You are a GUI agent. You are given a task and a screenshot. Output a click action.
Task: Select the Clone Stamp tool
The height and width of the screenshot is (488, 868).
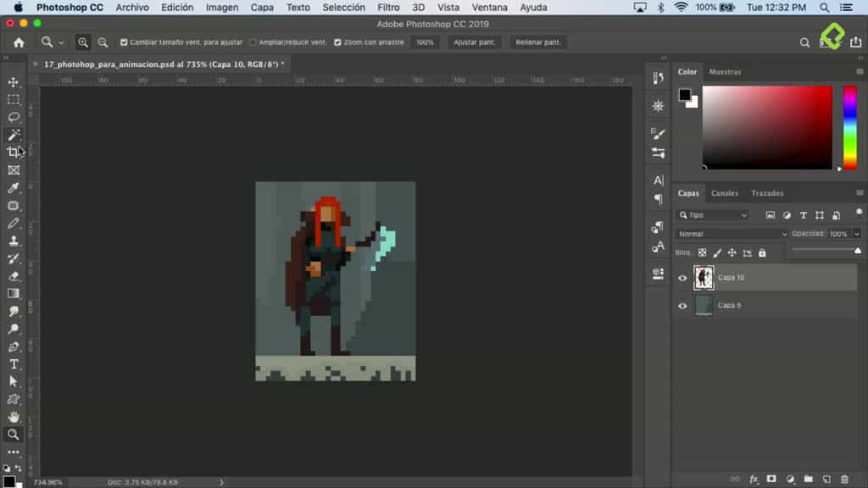(x=14, y=241)
